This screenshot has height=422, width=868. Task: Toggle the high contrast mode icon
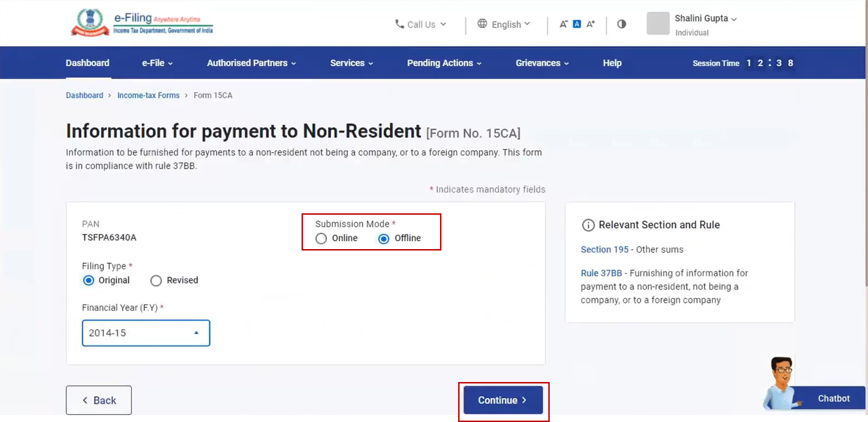pos(622,24)
